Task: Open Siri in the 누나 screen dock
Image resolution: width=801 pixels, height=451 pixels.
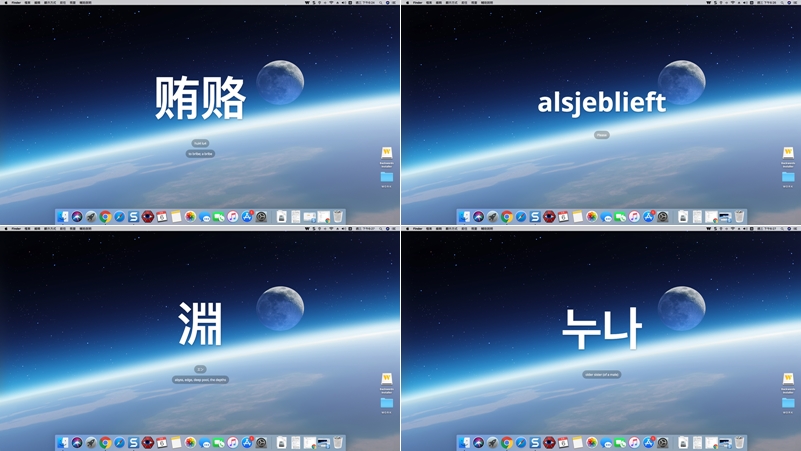Action: tap(479, 442)
